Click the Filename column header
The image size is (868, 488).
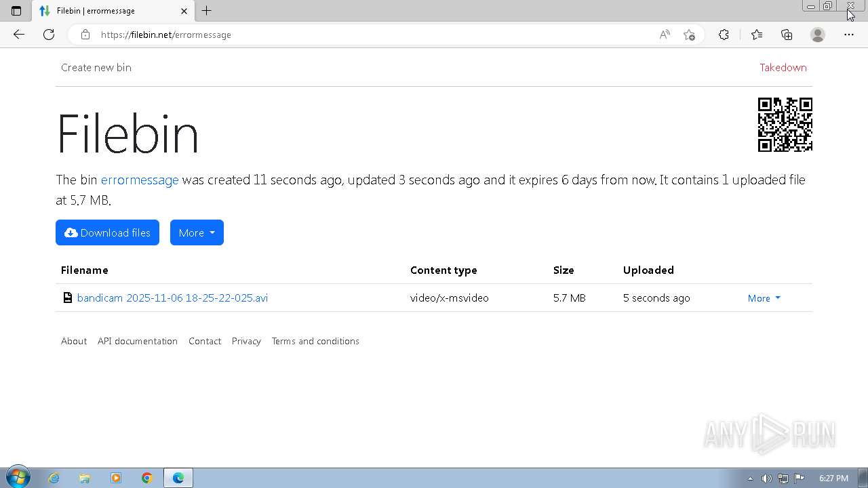pos(84,270)
